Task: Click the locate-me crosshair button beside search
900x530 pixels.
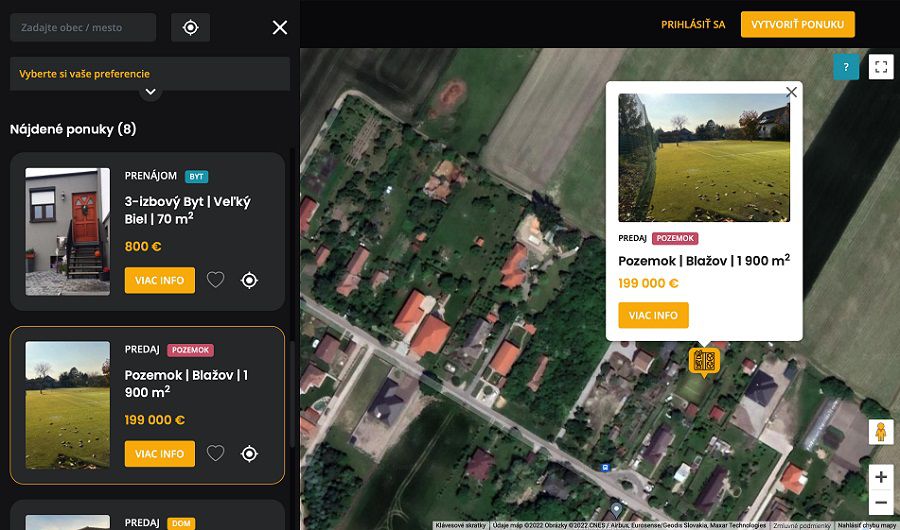Action: [x=191, y=28]
